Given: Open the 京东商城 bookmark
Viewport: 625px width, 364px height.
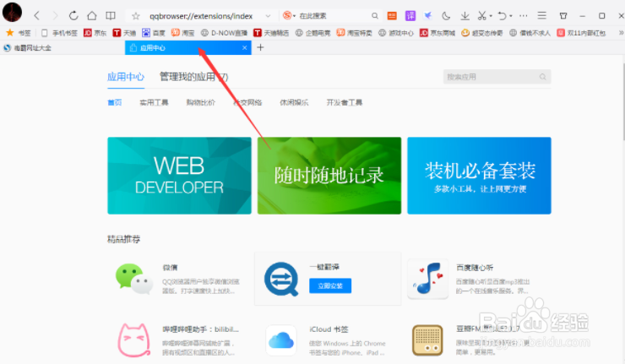Looking at the screenshot, I should coord(437,33).
